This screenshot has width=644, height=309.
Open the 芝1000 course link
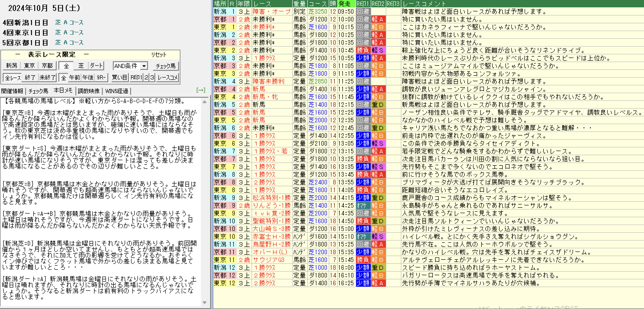coord(318,267)
